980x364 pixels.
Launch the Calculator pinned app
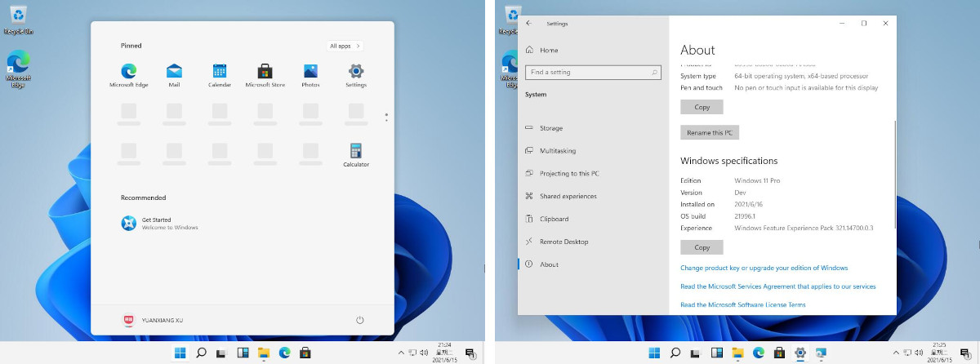[x=356, y=155]
